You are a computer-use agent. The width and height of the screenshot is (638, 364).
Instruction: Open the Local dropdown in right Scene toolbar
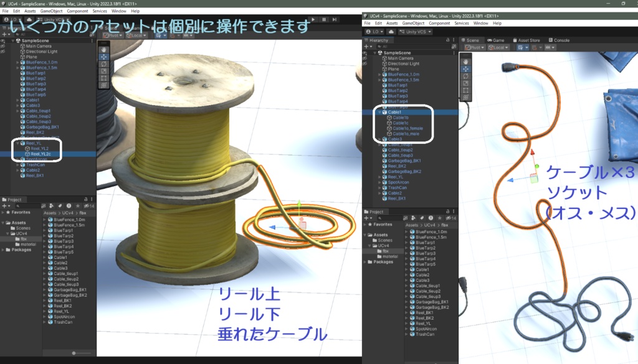499,47
